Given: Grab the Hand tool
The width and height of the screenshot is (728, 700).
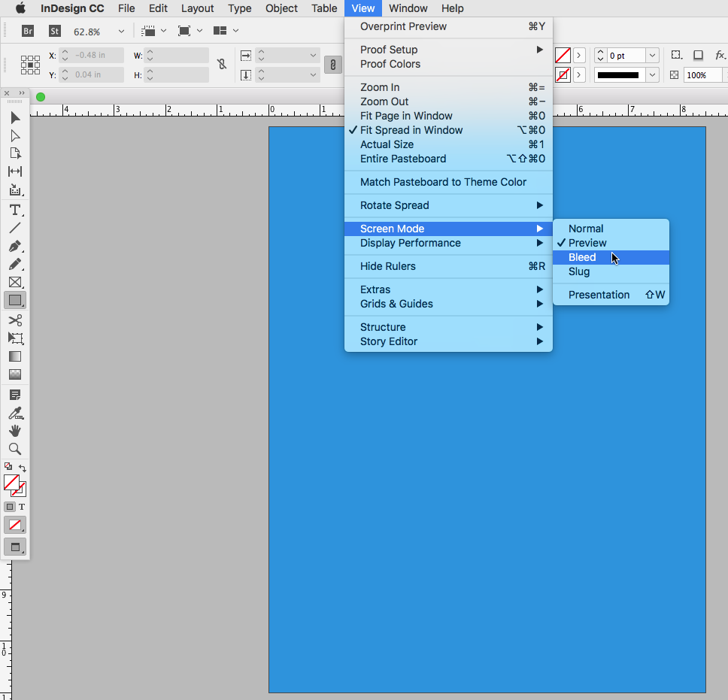Looking at the screenshot, I should pyautogui.click(x=14, y=431).
